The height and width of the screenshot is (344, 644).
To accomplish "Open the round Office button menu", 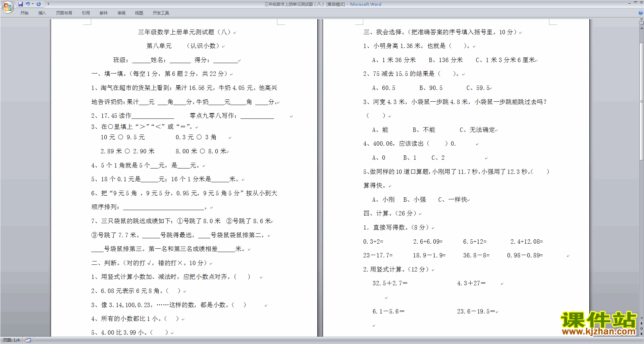I will 7,7.
